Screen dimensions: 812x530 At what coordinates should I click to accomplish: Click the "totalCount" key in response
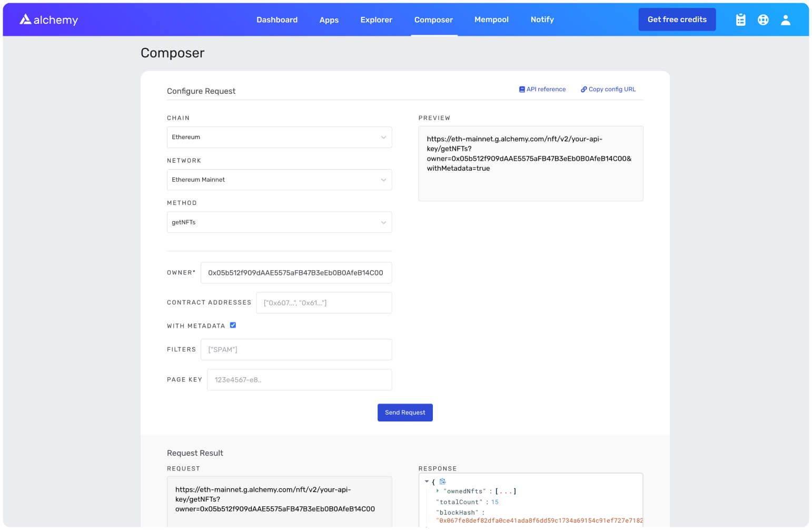coord(459,502)
